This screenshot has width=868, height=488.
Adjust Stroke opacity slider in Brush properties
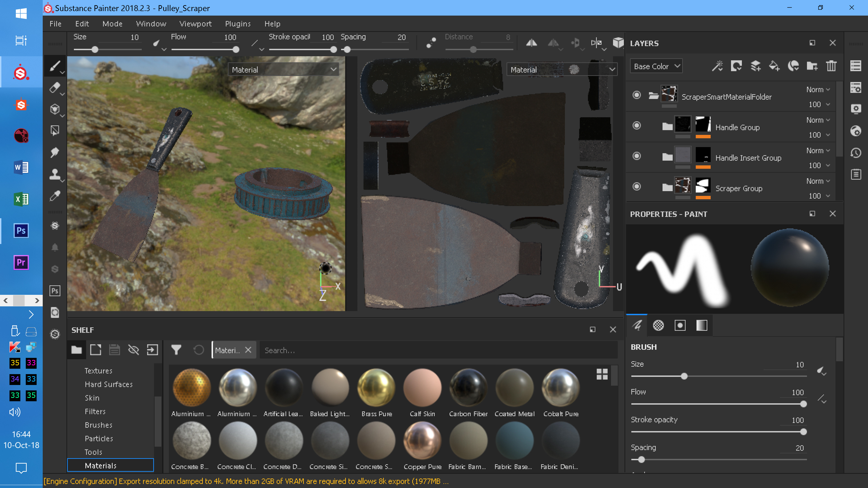(x=719, y=432)
